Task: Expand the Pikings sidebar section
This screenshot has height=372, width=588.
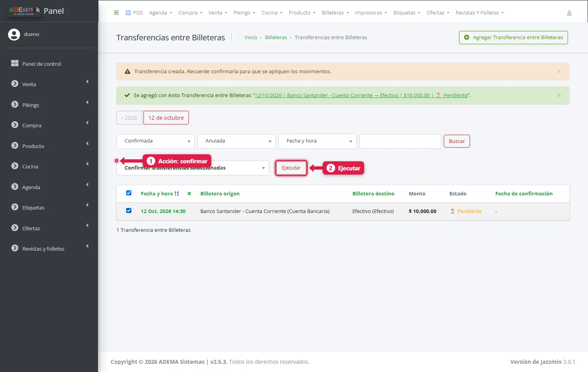Action: click(x=49, y=105)
